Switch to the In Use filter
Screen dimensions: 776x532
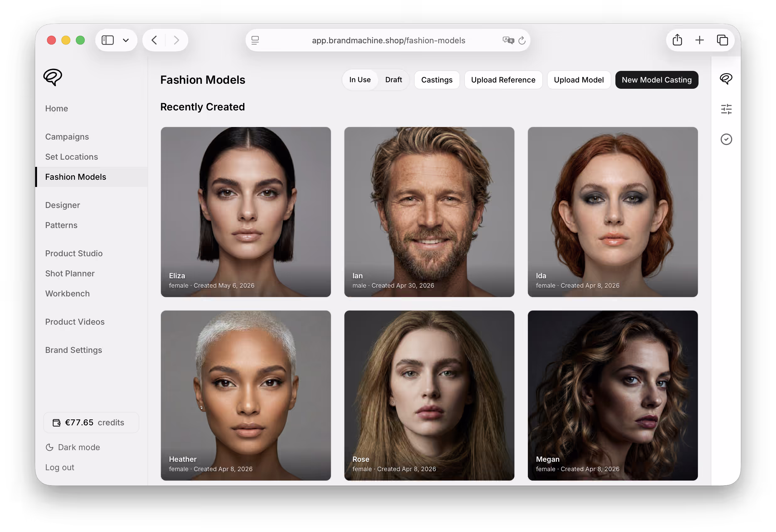pos(360,79)
